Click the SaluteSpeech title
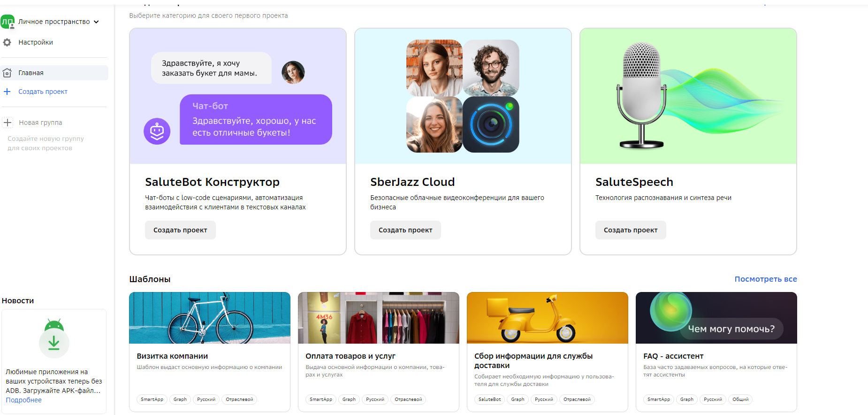Image resolution: width=868 pixels, height=415 pixels. click(634, 182)
